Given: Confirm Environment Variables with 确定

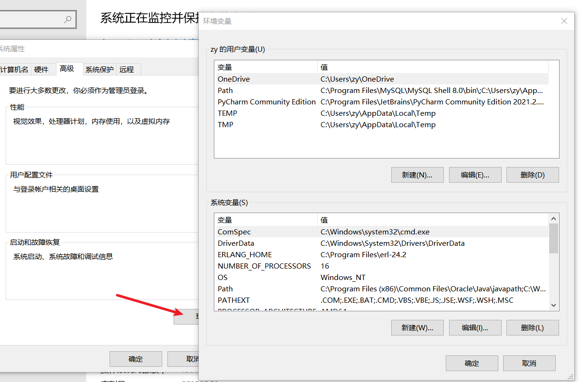Looking at the screenshot, I should (472, 363).
